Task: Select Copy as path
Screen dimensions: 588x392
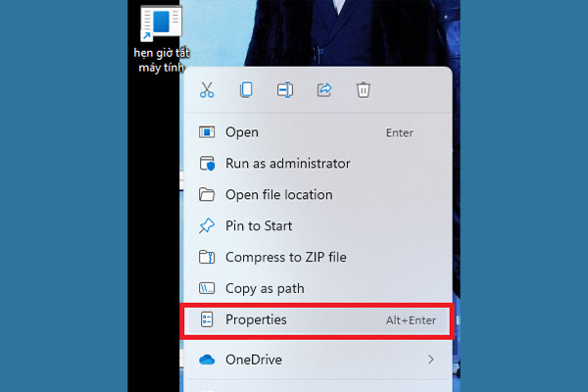Action: pos(317,288)
